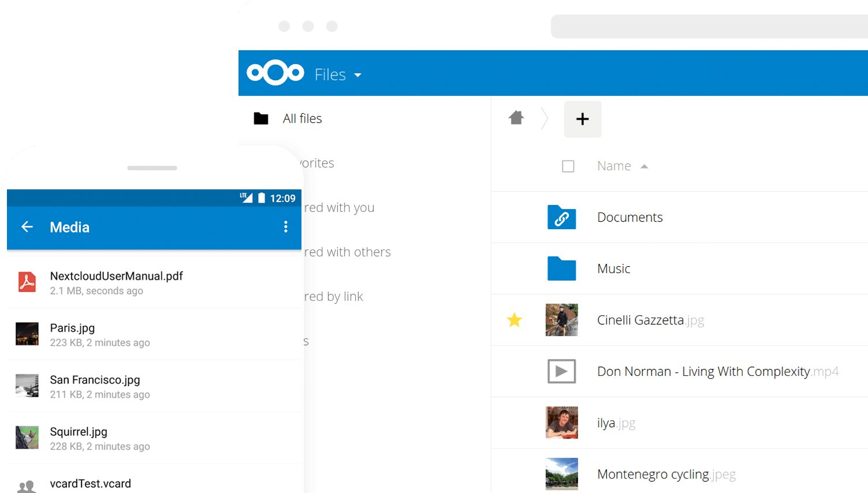Unfavorite Cinelli Gazzetta via star icon
The height and width of the screenshot is (493, 868).
click(x=515, y=320)
